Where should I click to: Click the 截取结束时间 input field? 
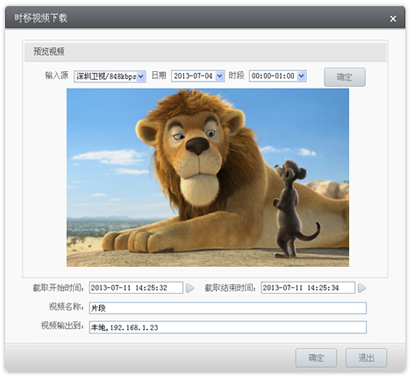308,288
